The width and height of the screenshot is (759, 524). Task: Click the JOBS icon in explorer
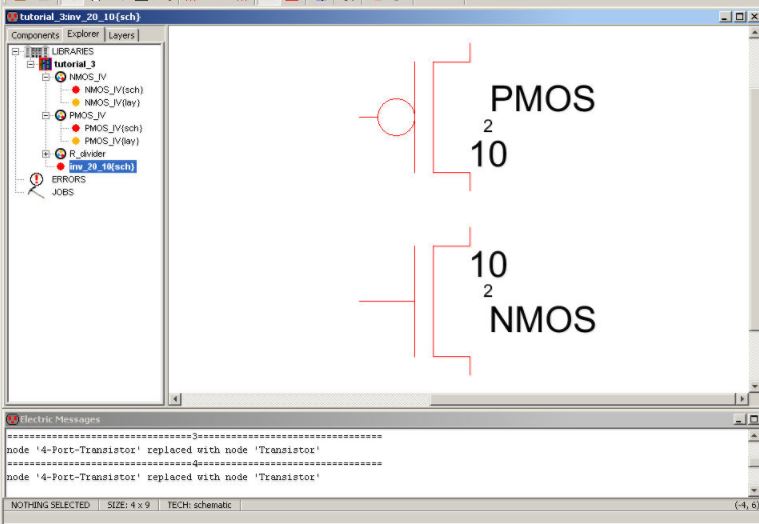[37, 192]
